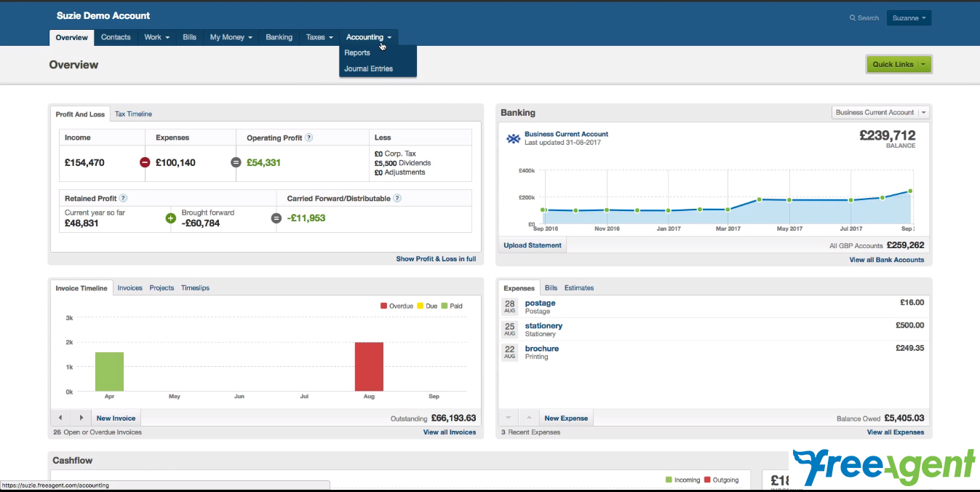Expand the Taxes menu

point(319,37)
